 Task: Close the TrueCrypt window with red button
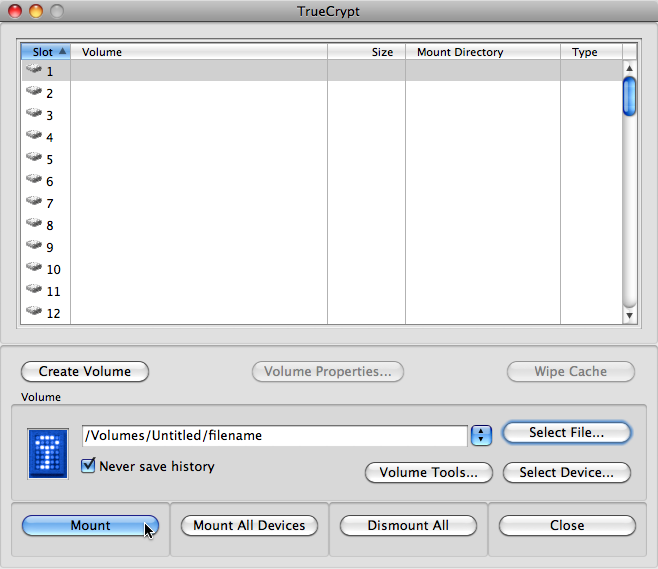coord(15,11)
